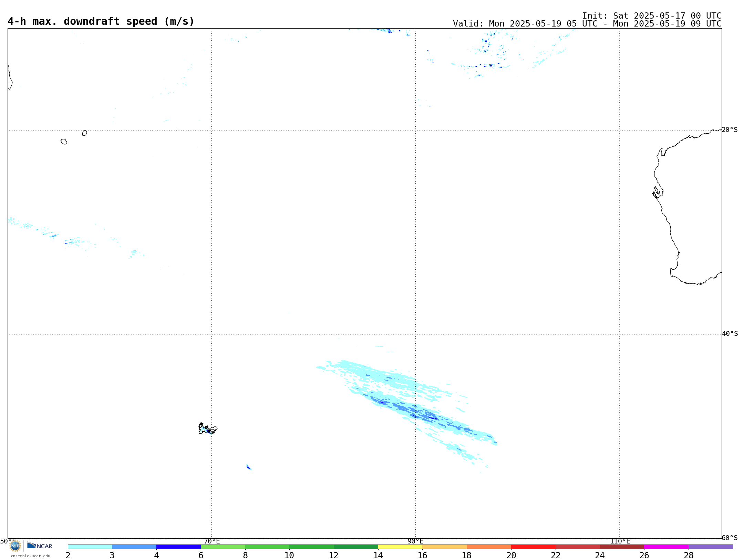The width and height of the screenshot is (744, 560).
Task: Click the 40°S latitude label
Action: tap(730, 334)
